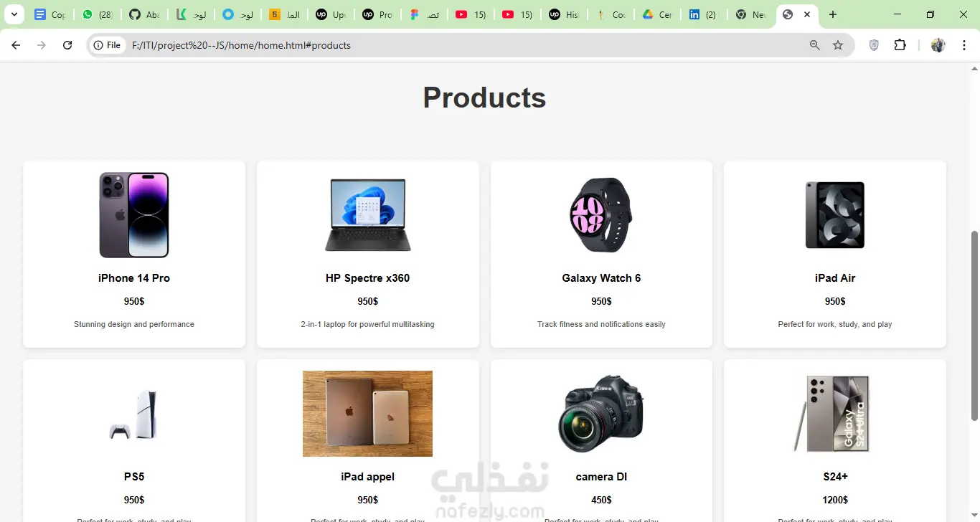Go back with the browser back arrow
980x522 pixels.
tap(16, 45)
